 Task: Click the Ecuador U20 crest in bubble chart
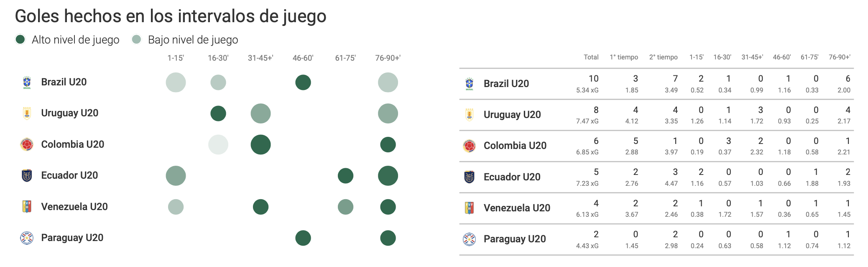[x=27, y=176]
